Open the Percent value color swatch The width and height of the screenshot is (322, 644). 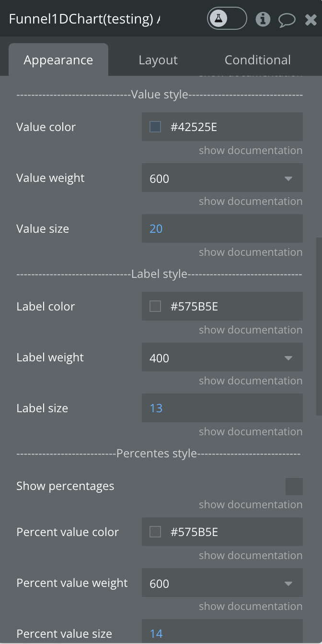pyautogui.click(x=155, y=532)
